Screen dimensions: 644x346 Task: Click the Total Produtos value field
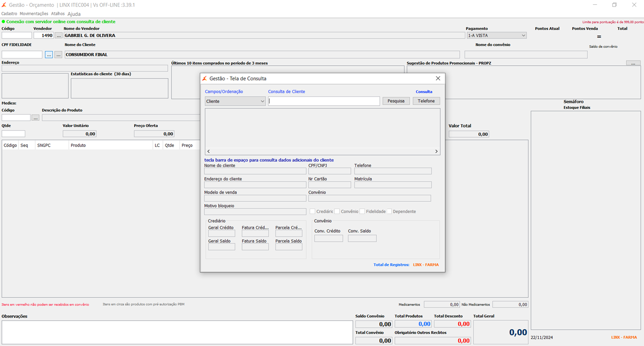point(413,324)
